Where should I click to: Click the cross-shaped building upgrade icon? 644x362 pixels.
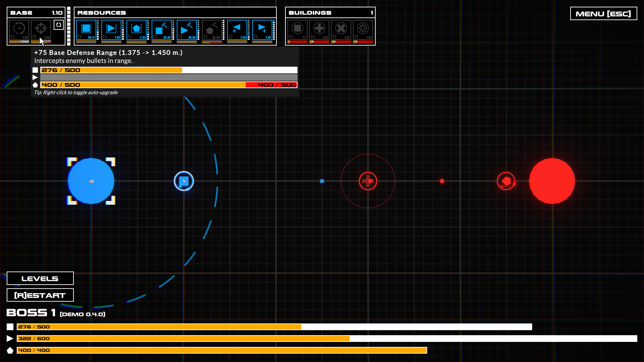click(319, 28)
